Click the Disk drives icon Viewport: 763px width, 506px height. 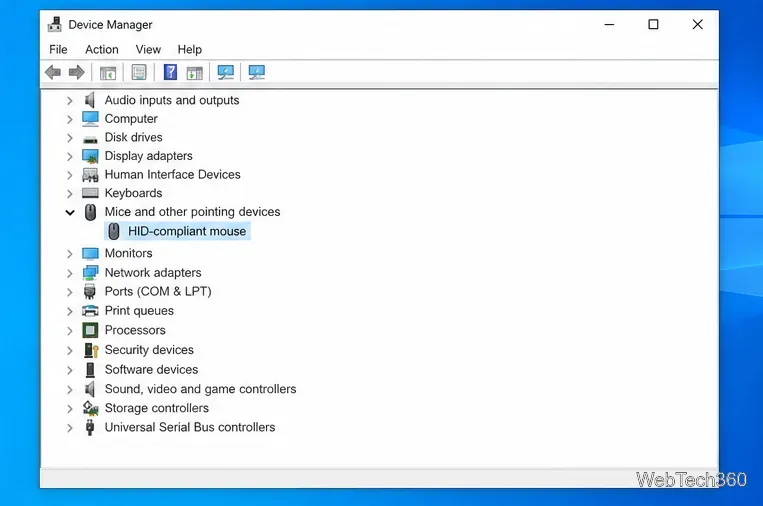click(x=90, y=139)
